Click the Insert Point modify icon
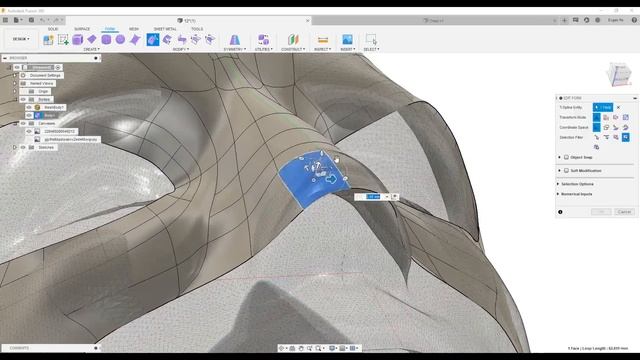Viewport: 640px width, 360px height. [x=196, y=40]
